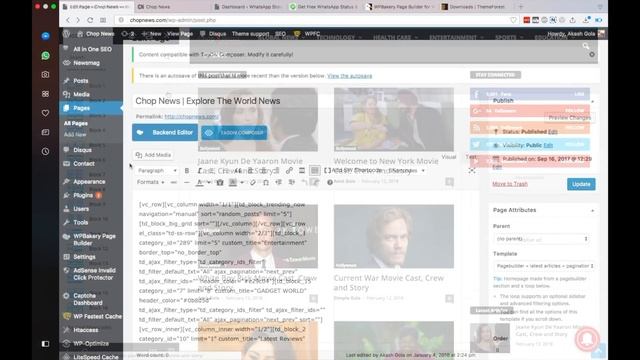
Task: Open the Plugins admin menu
Action: pos(83,196)
